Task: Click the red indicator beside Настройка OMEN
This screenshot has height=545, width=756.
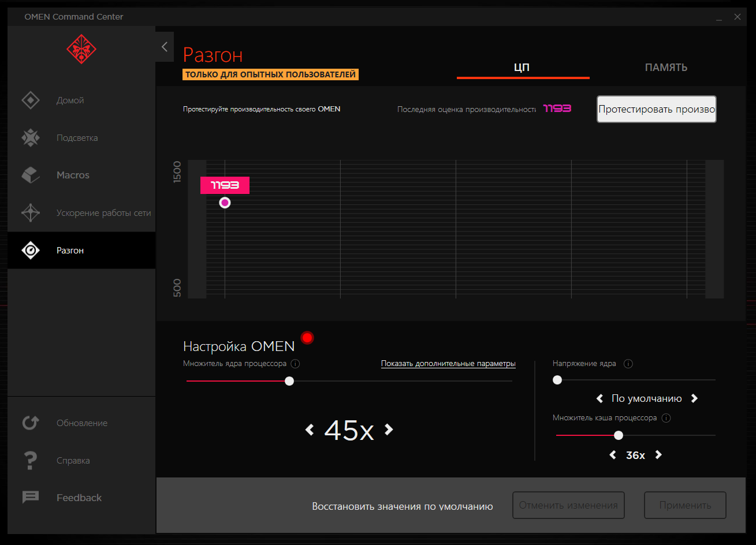Action: pos(307,338)
